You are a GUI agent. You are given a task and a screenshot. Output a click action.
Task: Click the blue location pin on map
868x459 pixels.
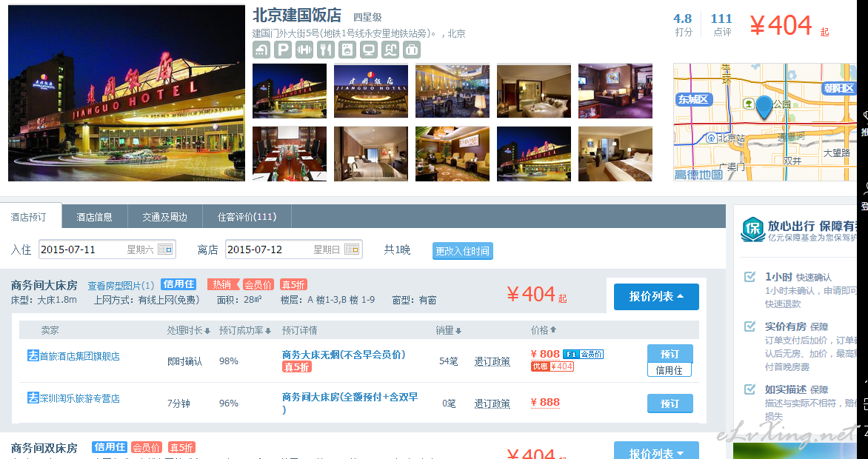click(764, 107)
